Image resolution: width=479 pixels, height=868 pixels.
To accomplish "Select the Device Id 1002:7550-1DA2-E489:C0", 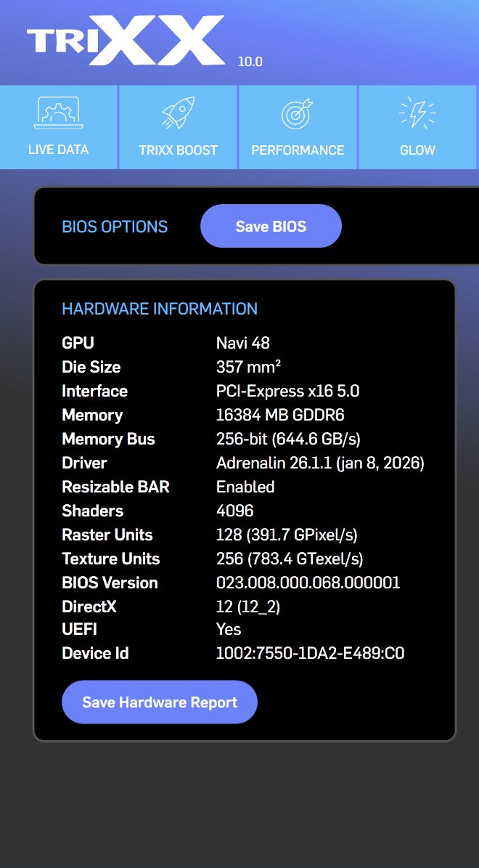I will pyautogui.click(x=311, y=653).
